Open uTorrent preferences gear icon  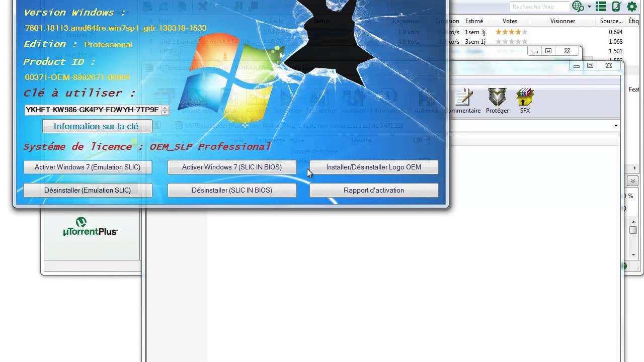coord(631,7)
